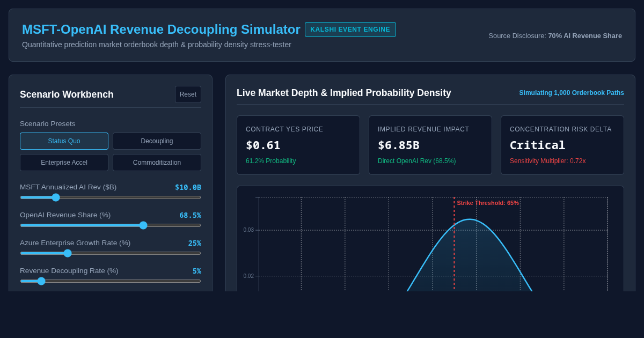
Task: Select the Status Quo preset
Action: point(64,141)
